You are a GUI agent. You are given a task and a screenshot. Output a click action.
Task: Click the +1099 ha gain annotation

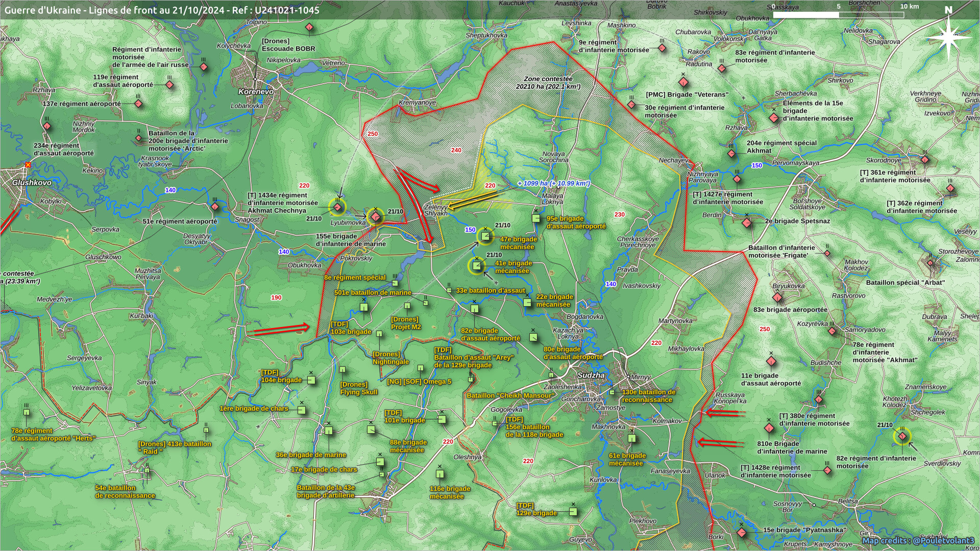[x=553, y=183]
